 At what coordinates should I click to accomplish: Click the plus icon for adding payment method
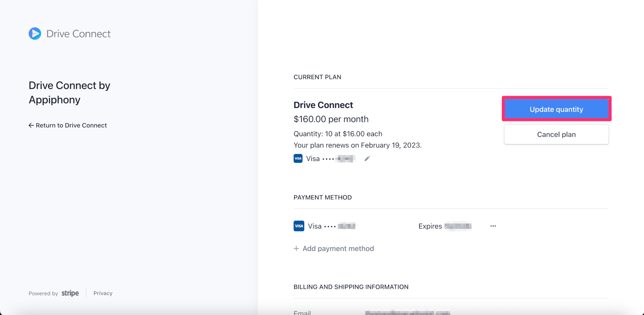[x=296, y=248]
